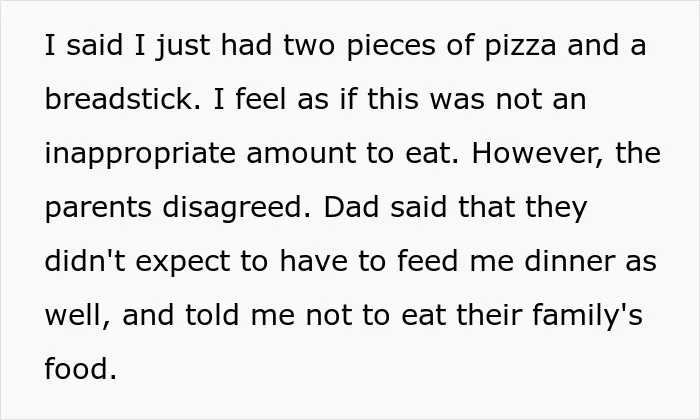Click the word "family's"

tap(587, 316)
